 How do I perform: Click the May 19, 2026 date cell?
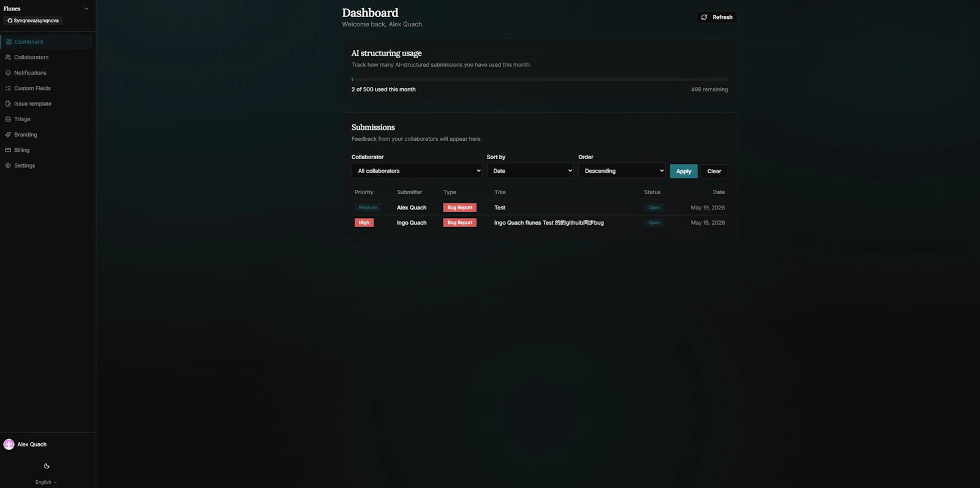[707, 208]
